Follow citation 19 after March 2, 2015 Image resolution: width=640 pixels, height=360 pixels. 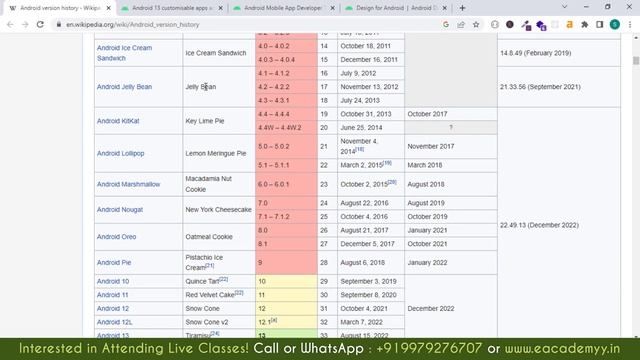coord(387,163)
